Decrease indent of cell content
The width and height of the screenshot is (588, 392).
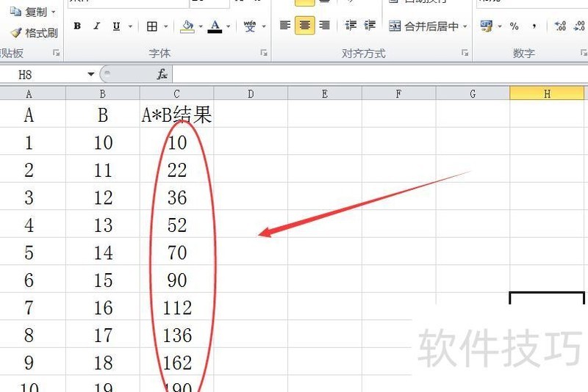click(x=351, y=26)
